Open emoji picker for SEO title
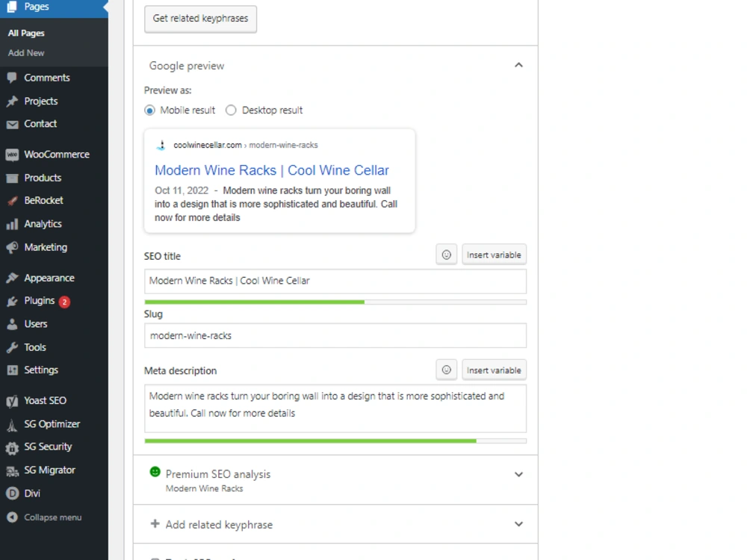 447,255
